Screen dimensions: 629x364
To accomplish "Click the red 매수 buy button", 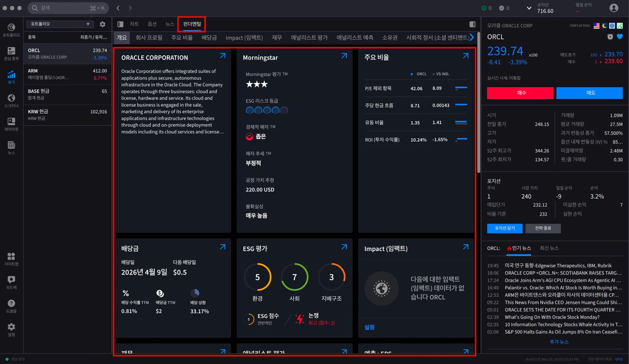I will tap(520, 93).
